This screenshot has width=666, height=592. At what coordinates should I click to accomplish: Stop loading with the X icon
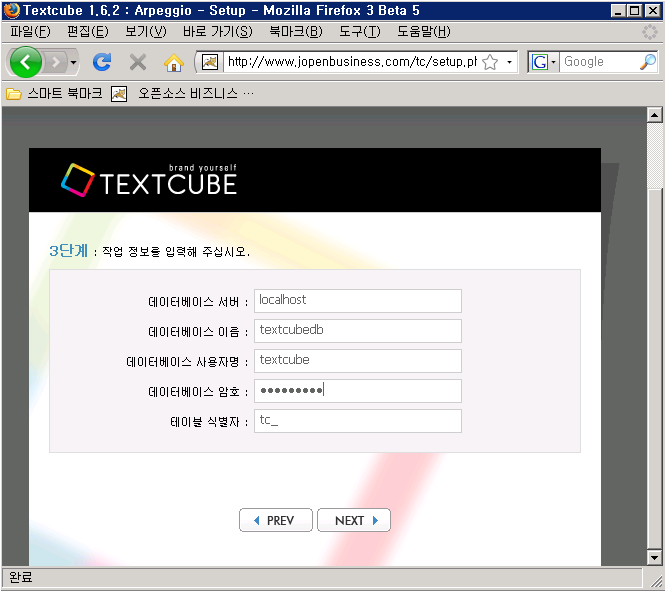point(138,62)
